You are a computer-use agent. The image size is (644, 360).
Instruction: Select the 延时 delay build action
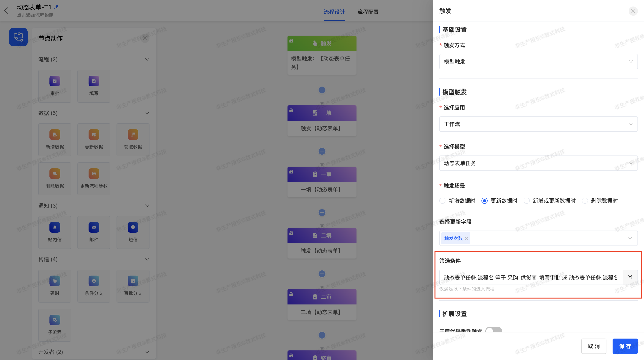(54, 286)
